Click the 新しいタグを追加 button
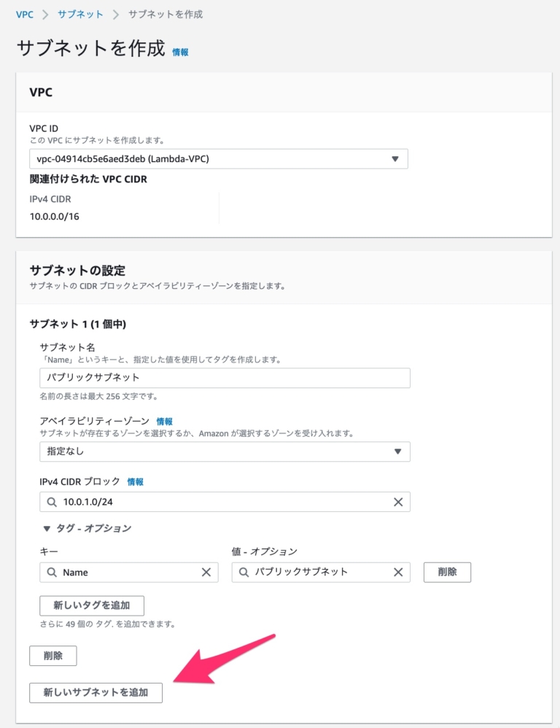This screenshot has width=560, height=728. [90, 605]
